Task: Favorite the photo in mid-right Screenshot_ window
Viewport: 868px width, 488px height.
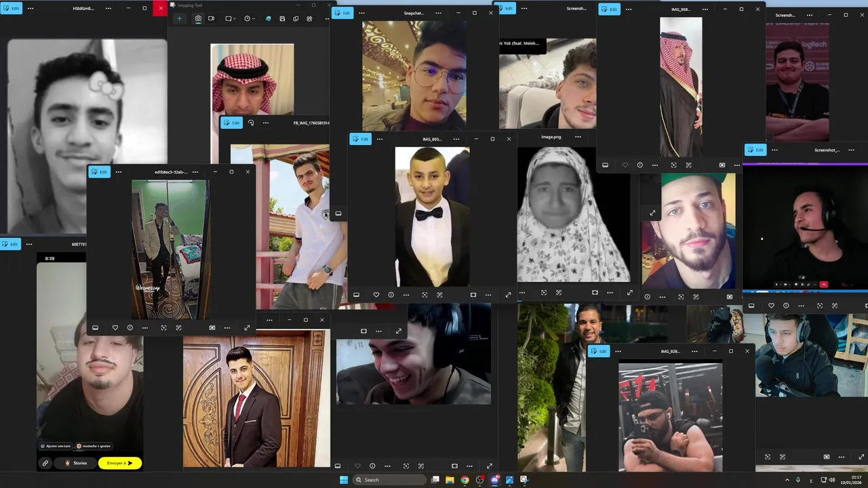Action: [771, 306]
